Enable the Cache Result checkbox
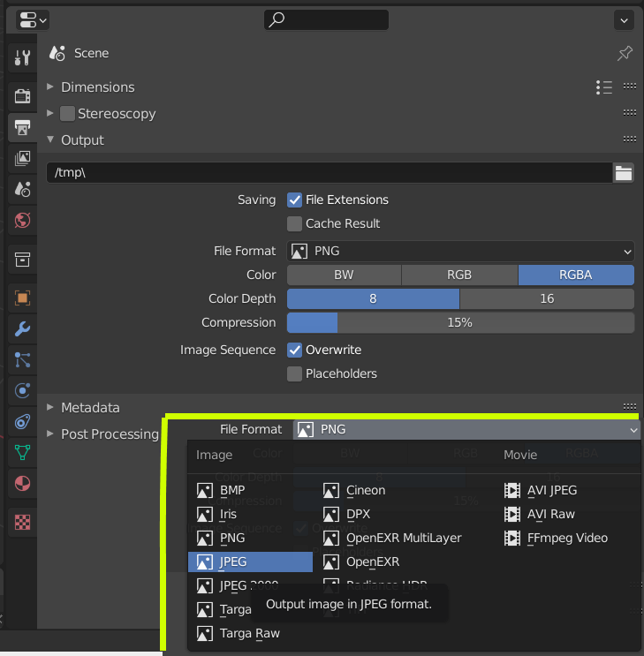644x656 pixels. tap(295, 224)
